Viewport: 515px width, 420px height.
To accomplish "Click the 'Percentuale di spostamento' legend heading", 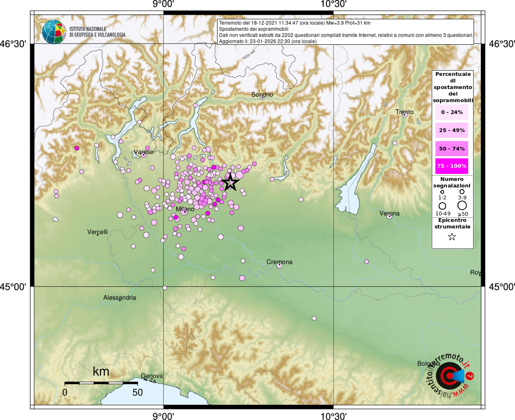I will pyautogui.click(x=453, y=87).
